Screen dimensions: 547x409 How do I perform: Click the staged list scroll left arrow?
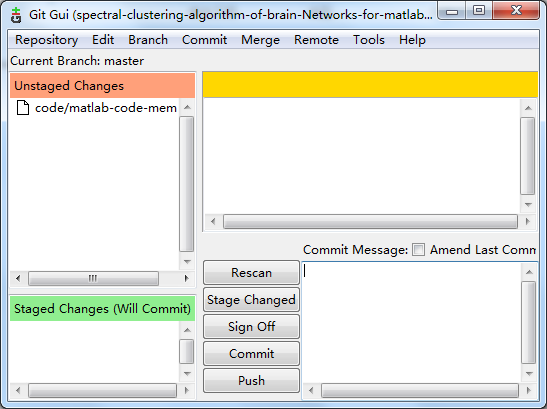point(18,390)
